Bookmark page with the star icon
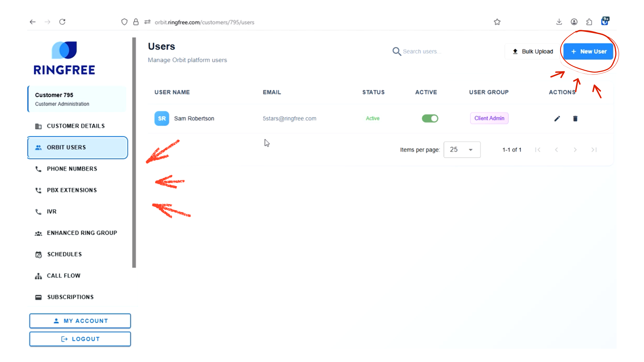 [x=497, y=22]
